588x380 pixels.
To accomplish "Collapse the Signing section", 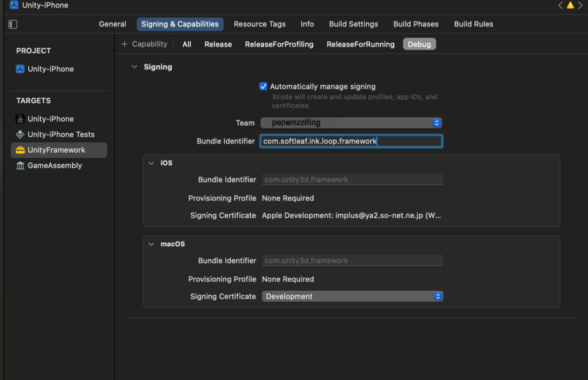I will [134, 67].
